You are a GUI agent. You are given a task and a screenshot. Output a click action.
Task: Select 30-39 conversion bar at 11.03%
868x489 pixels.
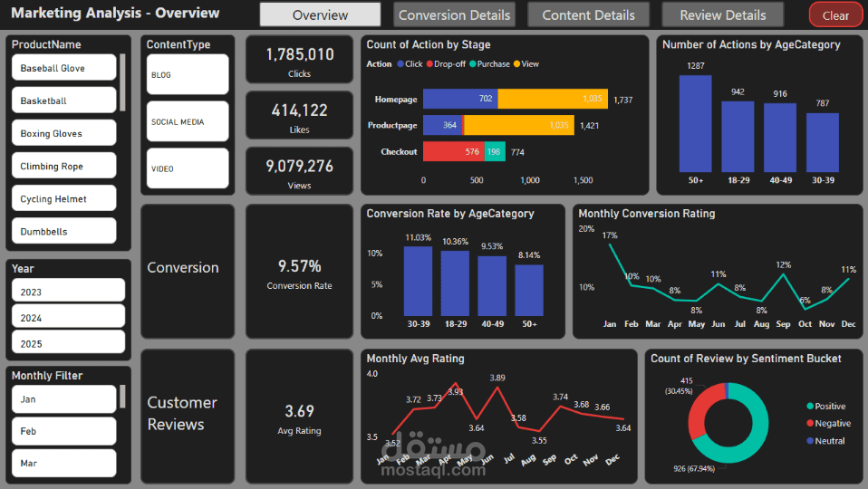coord(418,281)
